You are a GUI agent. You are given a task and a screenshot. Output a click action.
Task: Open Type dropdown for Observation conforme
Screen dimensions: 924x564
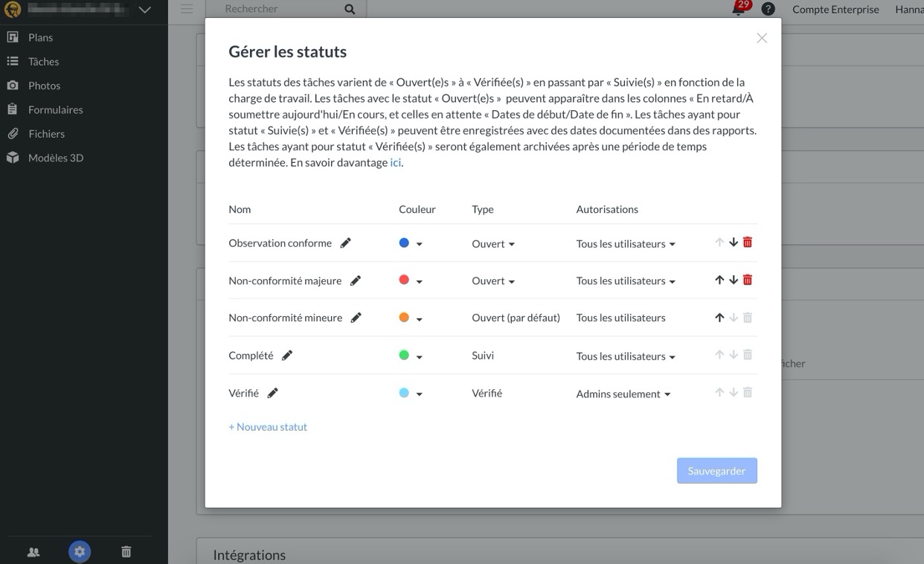(x=493, y=243)
